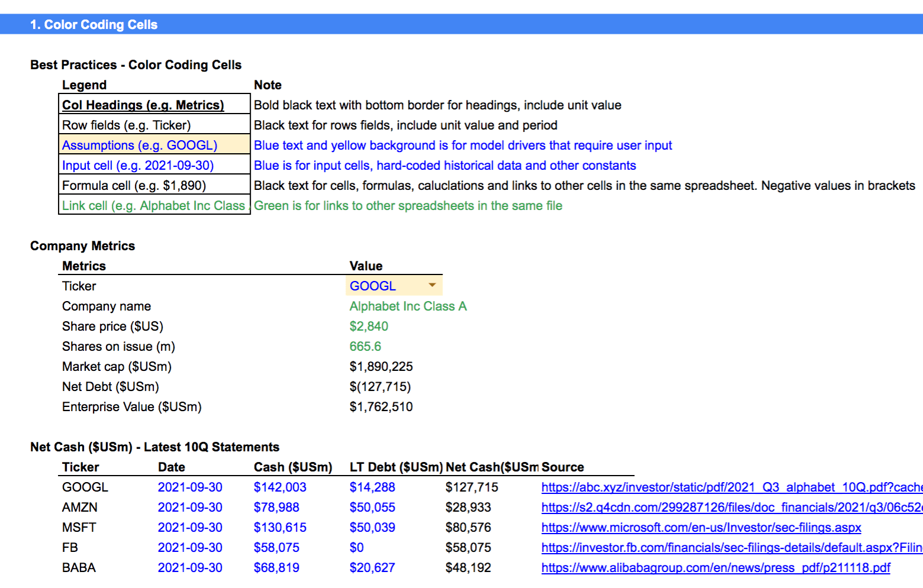Select the share price value $2,840

[x=369, y=327]
